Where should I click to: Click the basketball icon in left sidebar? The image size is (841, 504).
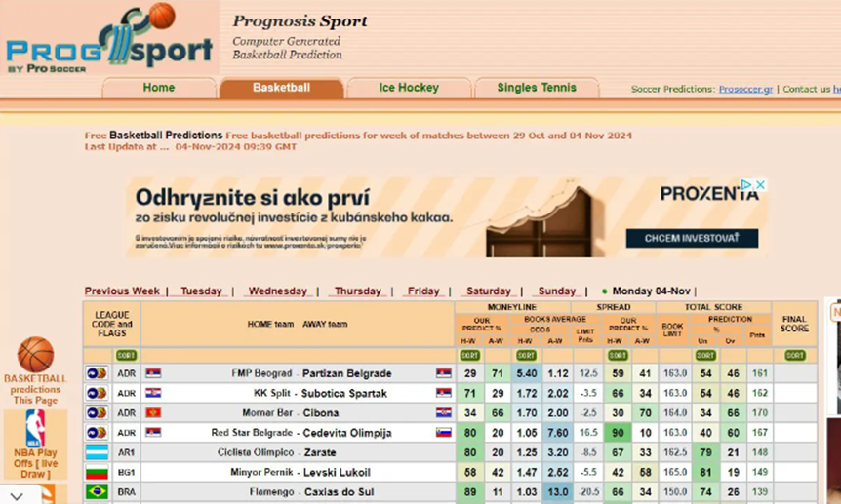(x=35, y=355)
